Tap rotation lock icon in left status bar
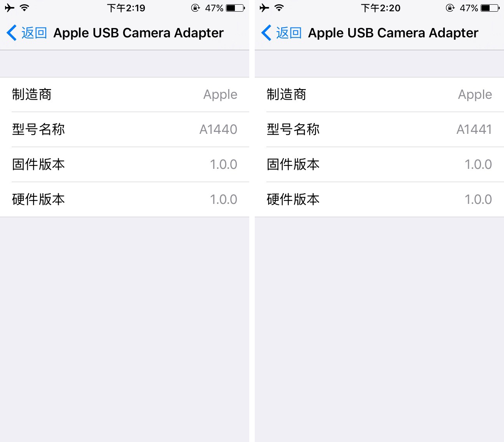The width and height of the screenshot is (504, 442). pyautogui.click(x=196, y=8)
